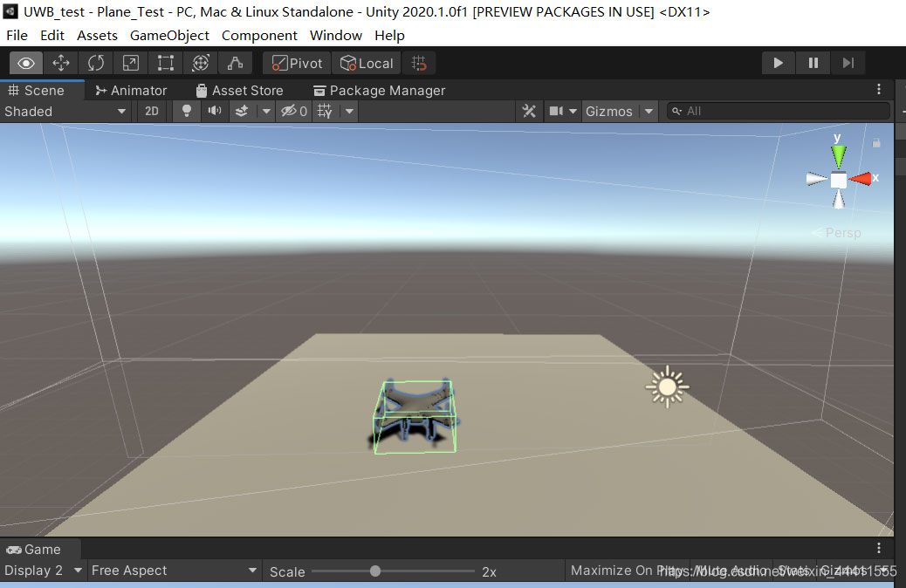
Task: Expand the Gizmos dropdown arrow
Action: click(649, 112)
